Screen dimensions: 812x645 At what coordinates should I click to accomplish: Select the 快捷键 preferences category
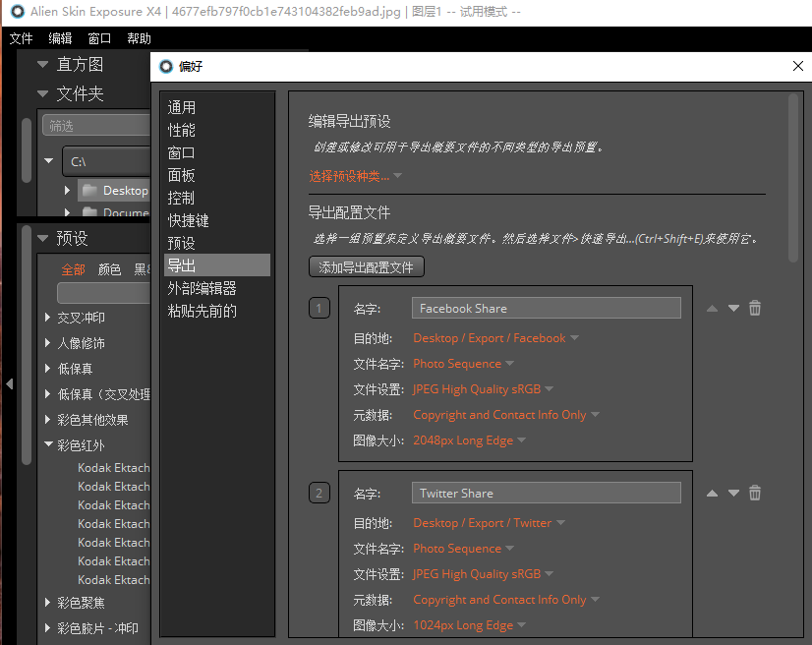click(188, 220)
